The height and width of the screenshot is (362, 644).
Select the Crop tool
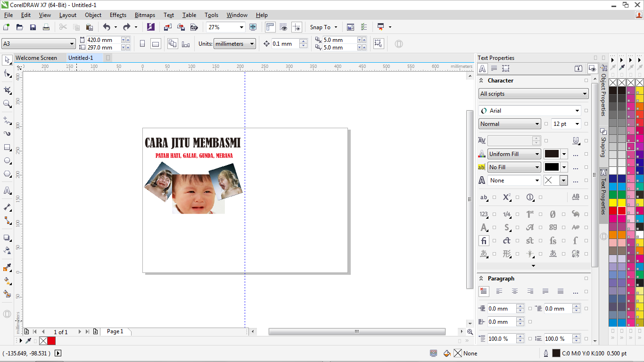tap(7, 90)
